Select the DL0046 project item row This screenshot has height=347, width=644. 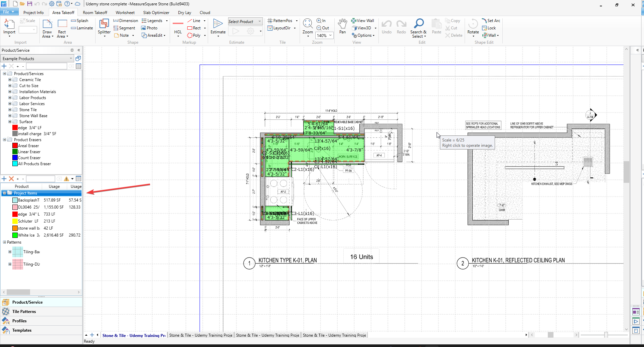click(41, 207)
